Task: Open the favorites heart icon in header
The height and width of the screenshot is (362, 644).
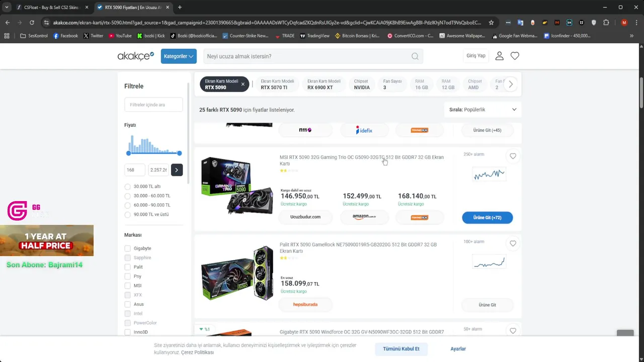Action: [515, 56]
